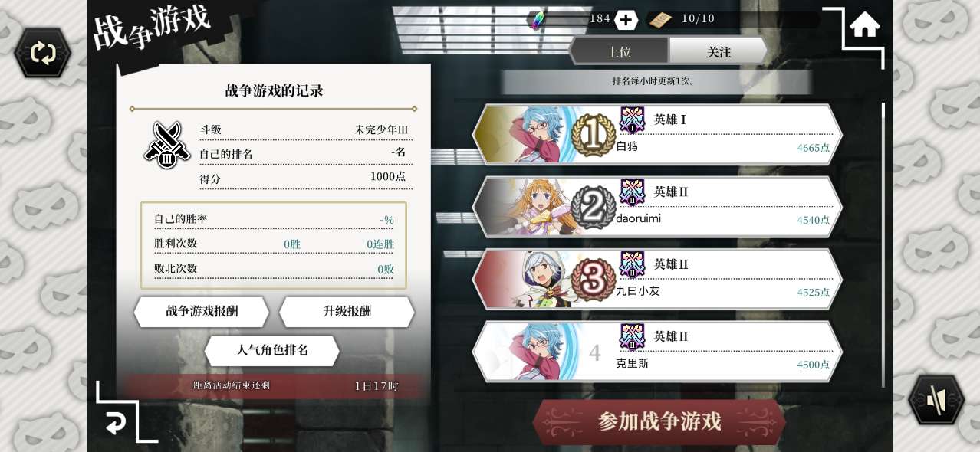Tap the refresh rotate hexagon icon

[x=43, y=53]
